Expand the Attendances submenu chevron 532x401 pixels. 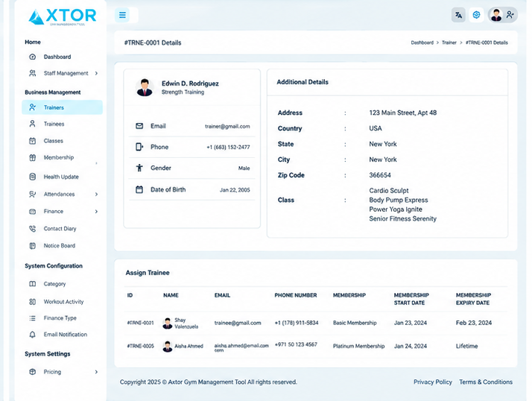click(x=96, y=195)
